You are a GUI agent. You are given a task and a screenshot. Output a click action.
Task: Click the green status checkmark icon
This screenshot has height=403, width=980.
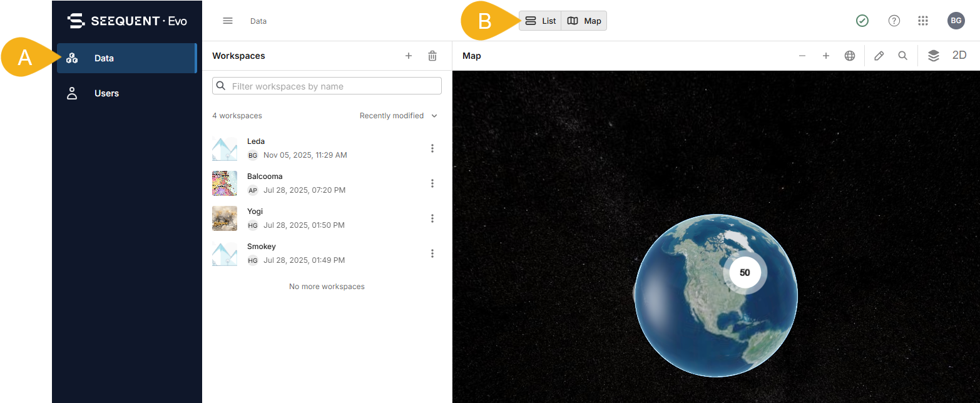(862, 21)
